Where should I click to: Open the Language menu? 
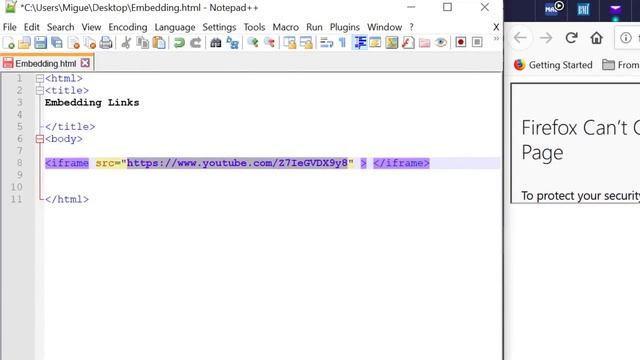coord(175,27)
